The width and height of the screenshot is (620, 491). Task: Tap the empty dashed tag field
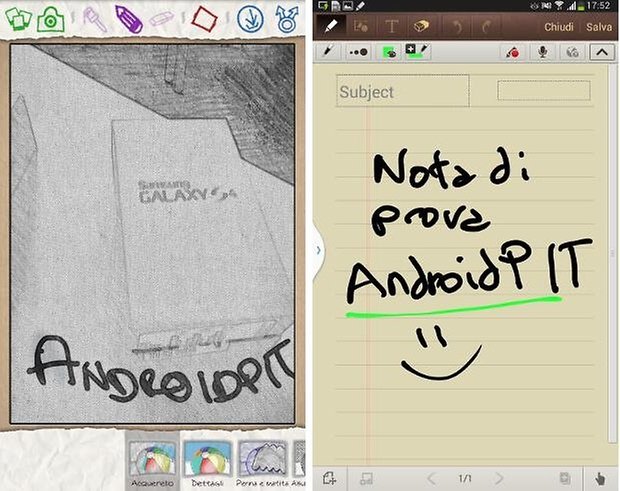pos(544,90)
